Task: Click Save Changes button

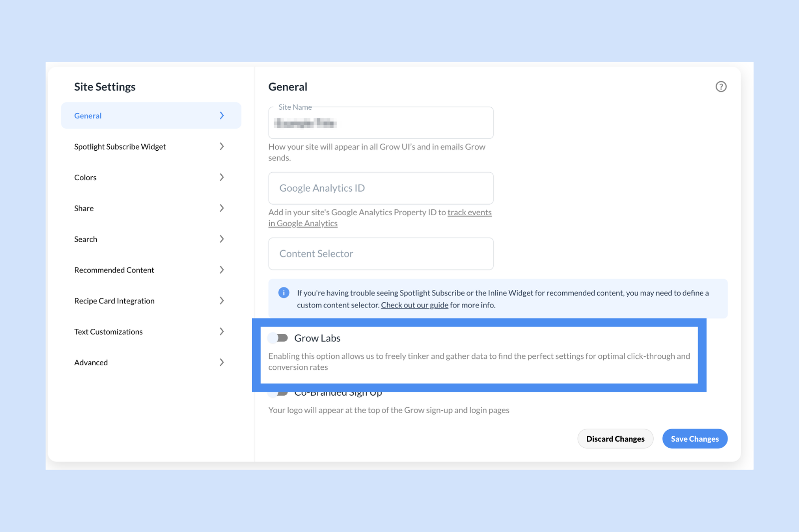Action: tap(695, 439)
